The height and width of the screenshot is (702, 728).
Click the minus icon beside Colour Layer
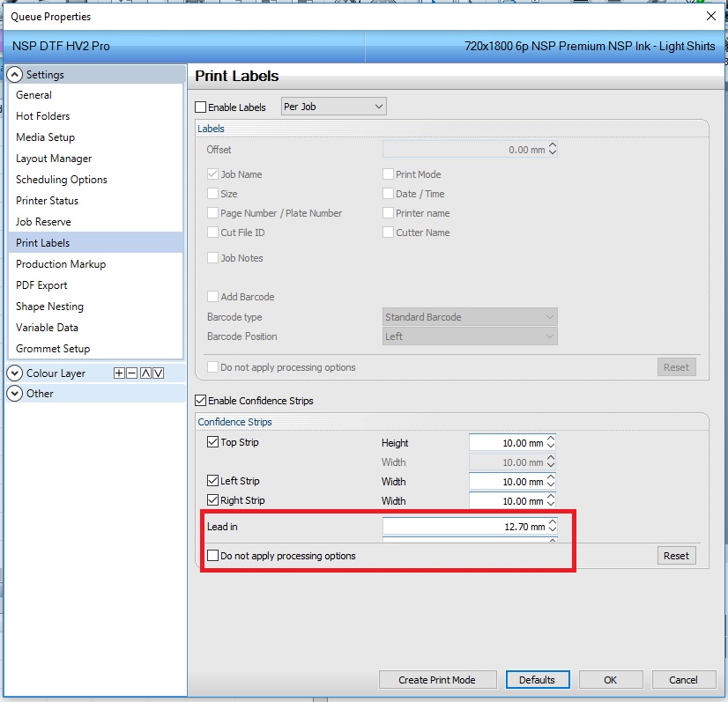click(132, 373)
